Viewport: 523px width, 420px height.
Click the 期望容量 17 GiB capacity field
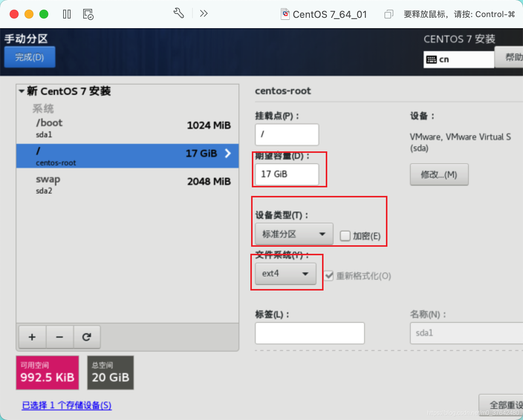[x=287, y=174]
